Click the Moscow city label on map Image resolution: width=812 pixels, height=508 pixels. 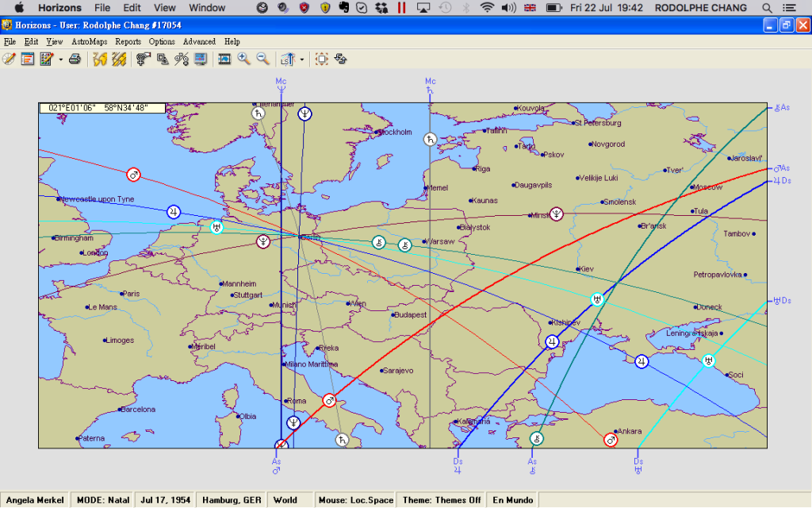point(707,187)
